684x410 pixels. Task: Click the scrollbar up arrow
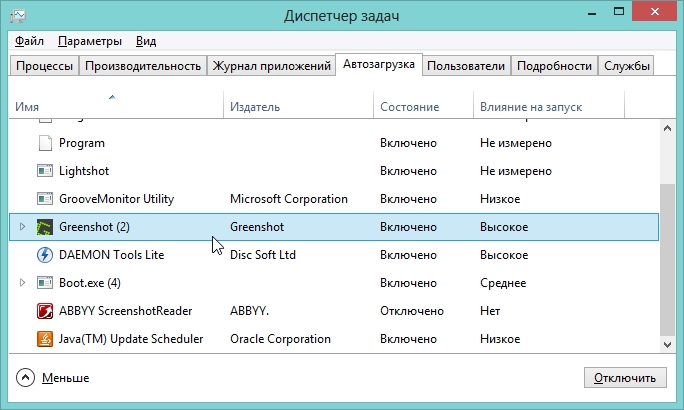tap(667, 128)
